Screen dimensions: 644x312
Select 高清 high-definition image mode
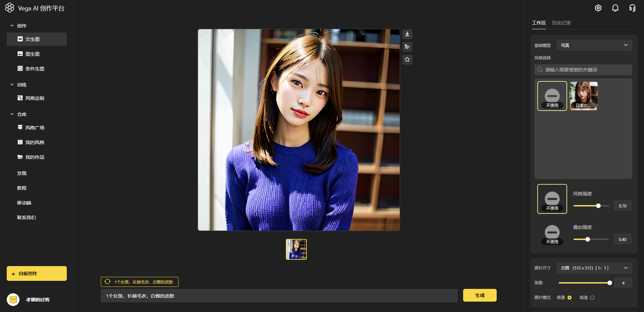pos(592,297)
